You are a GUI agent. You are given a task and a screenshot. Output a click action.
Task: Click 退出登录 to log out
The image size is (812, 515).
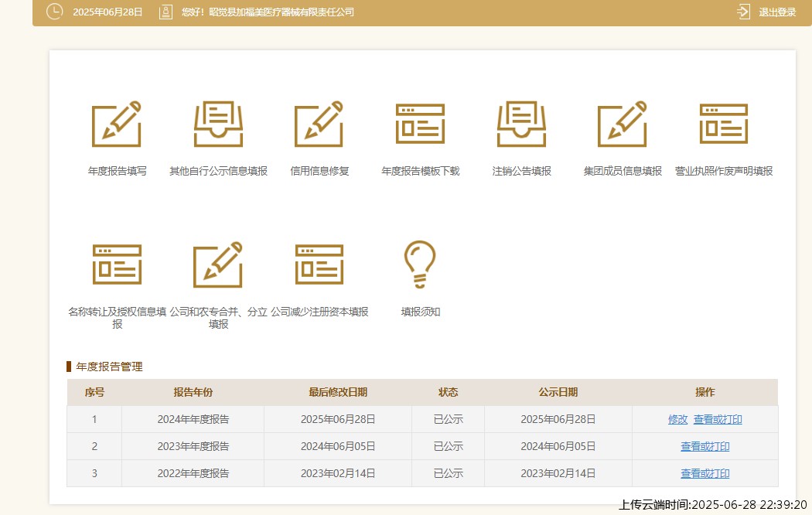777,12
